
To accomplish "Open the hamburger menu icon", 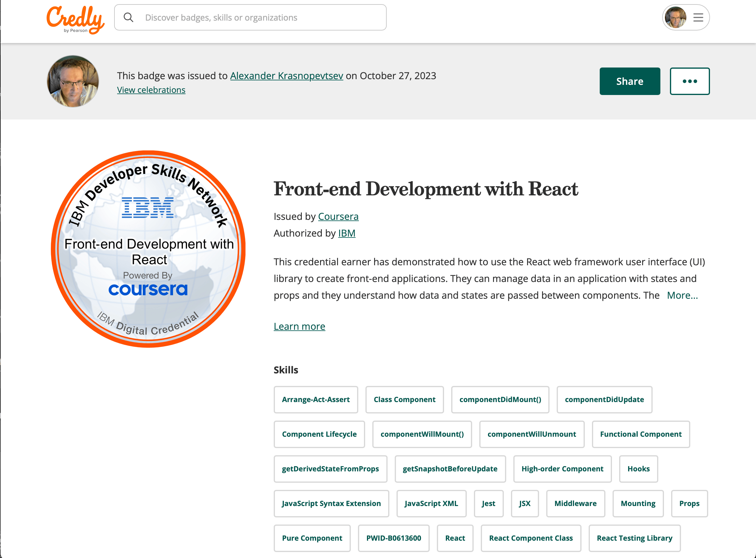I will coord(698,18).
